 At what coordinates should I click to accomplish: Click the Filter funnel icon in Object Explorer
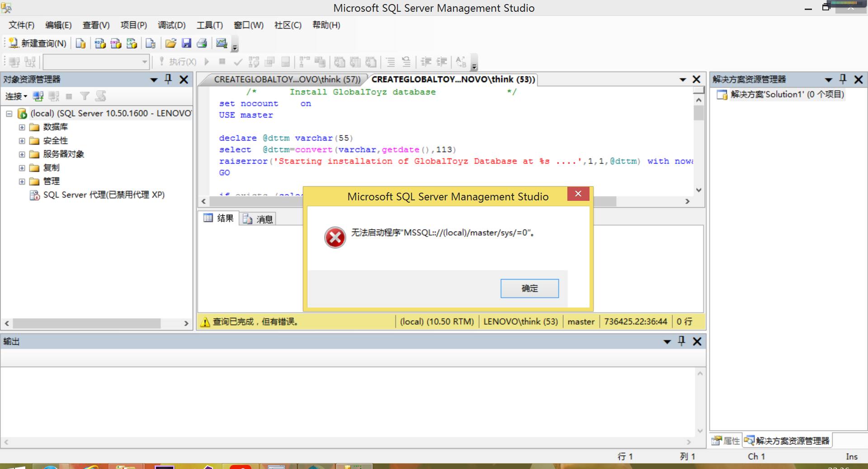pos(84,96)
